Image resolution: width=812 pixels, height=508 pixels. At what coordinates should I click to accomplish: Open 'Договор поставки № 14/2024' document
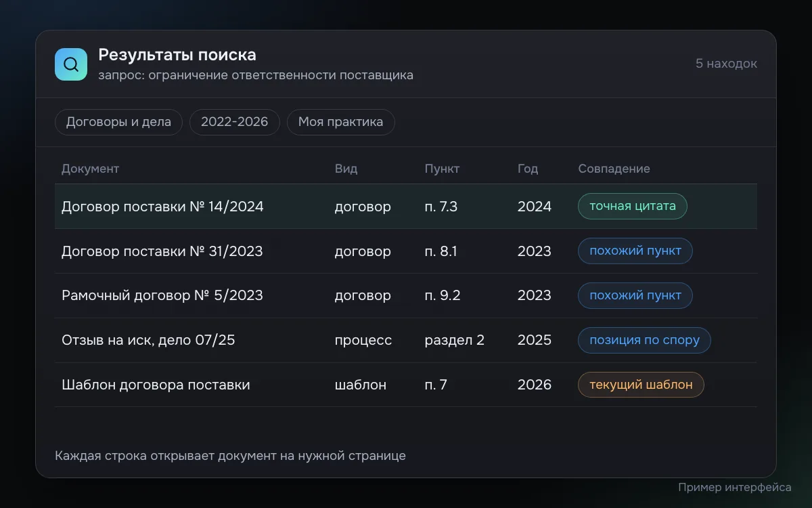pos(162,207)
